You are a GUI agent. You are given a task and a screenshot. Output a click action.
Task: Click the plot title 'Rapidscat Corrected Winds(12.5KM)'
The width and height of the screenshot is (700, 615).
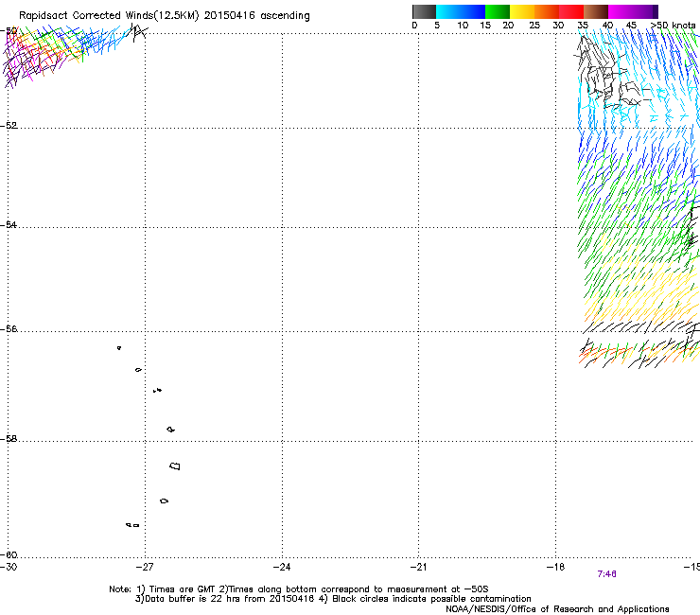[x=109, y=16]
